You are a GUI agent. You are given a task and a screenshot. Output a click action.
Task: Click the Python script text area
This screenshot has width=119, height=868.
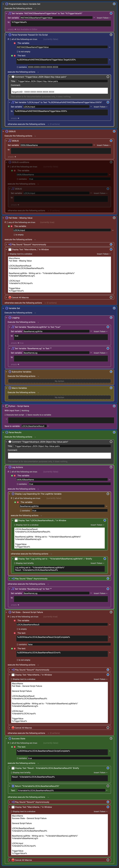pyautogui.click(x=61, y=420)
